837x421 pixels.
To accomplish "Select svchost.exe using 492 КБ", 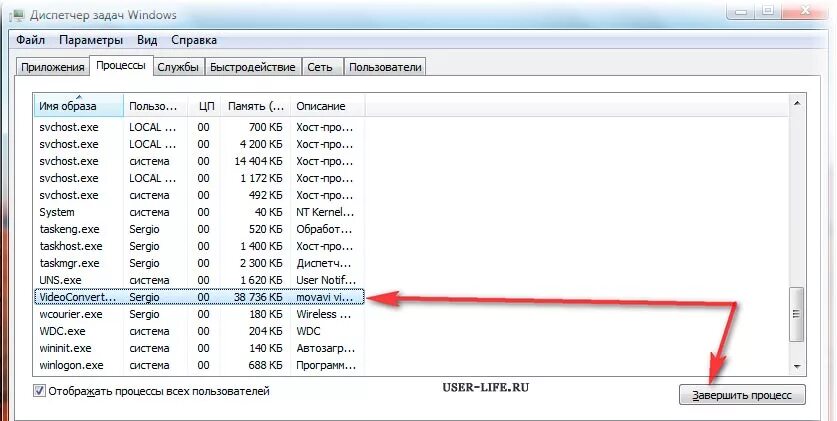I will point(199,195).
